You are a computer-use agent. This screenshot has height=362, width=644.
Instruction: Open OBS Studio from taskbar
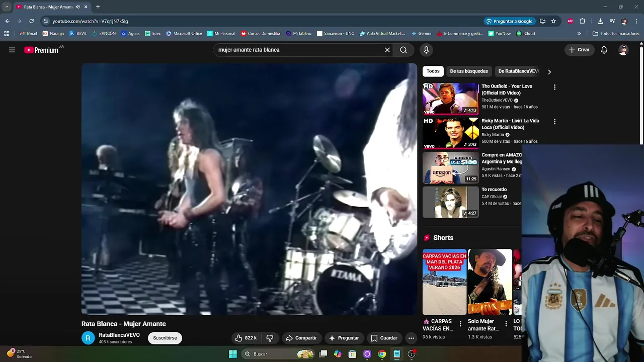(x=412, y=354)
